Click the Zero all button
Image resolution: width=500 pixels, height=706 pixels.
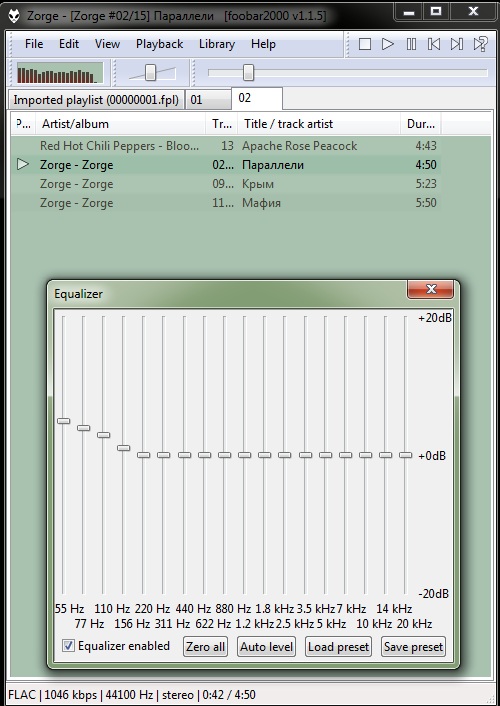205,647
